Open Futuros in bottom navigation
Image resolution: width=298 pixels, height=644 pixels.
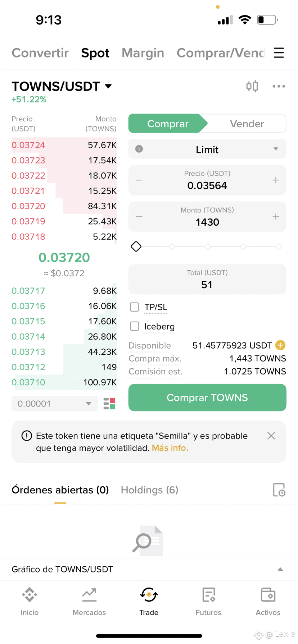[208, 602]
